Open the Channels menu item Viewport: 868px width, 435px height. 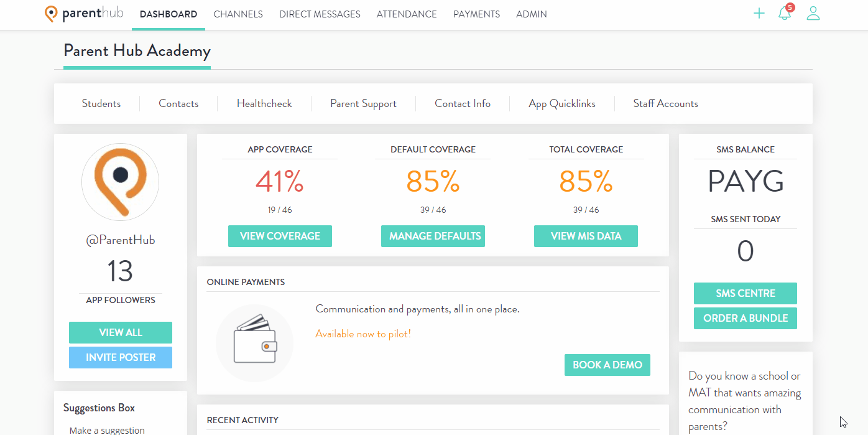(x=238, y=14)
